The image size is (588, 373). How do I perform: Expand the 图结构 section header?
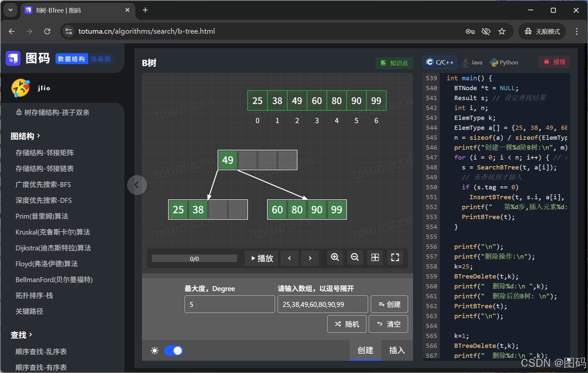tap(25, 136)
